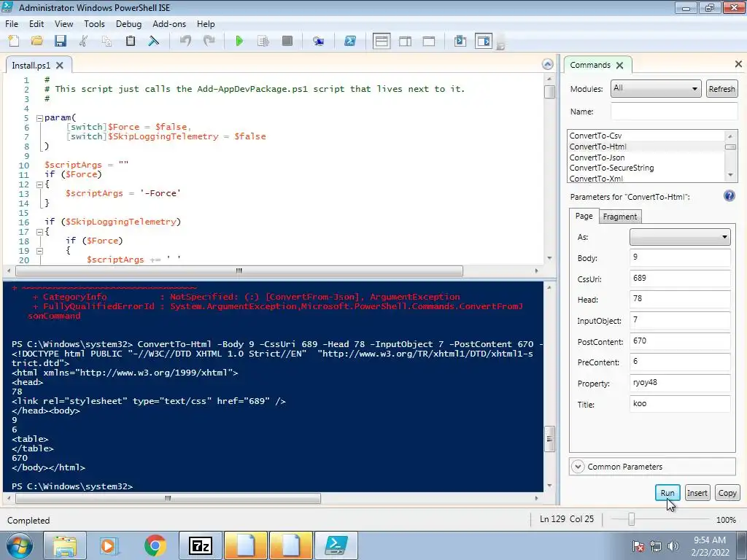747x560 pixels.
Task: Open Windows Explorer taskbar icon
Action: 65,545
